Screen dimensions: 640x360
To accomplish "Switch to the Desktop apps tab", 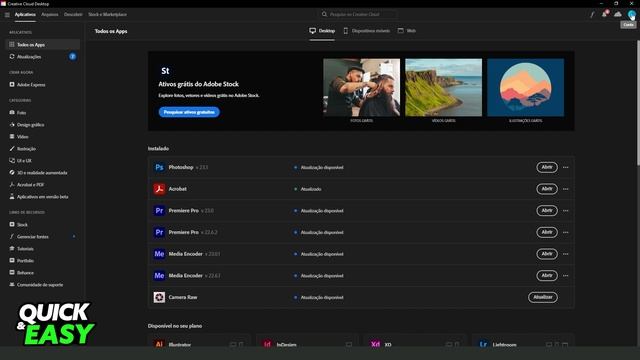I will [322, 31].
